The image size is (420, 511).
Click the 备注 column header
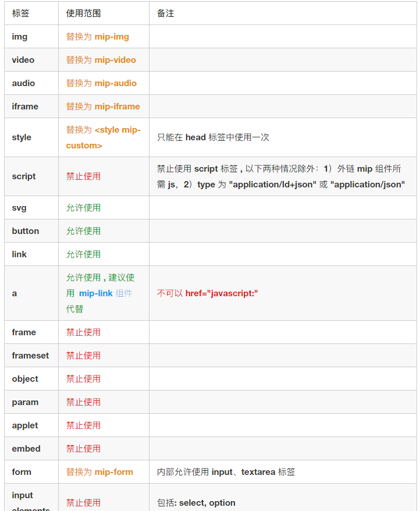pos(165,13)
